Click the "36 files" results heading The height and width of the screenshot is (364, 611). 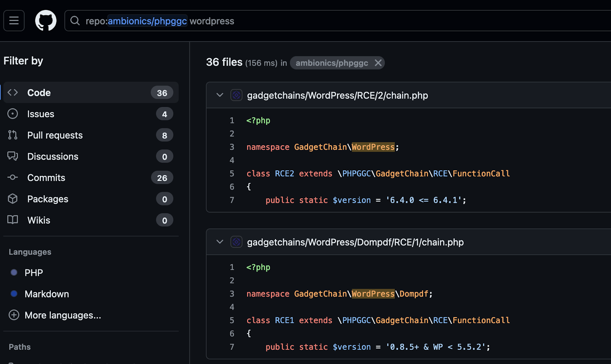(x=224, y=62)
